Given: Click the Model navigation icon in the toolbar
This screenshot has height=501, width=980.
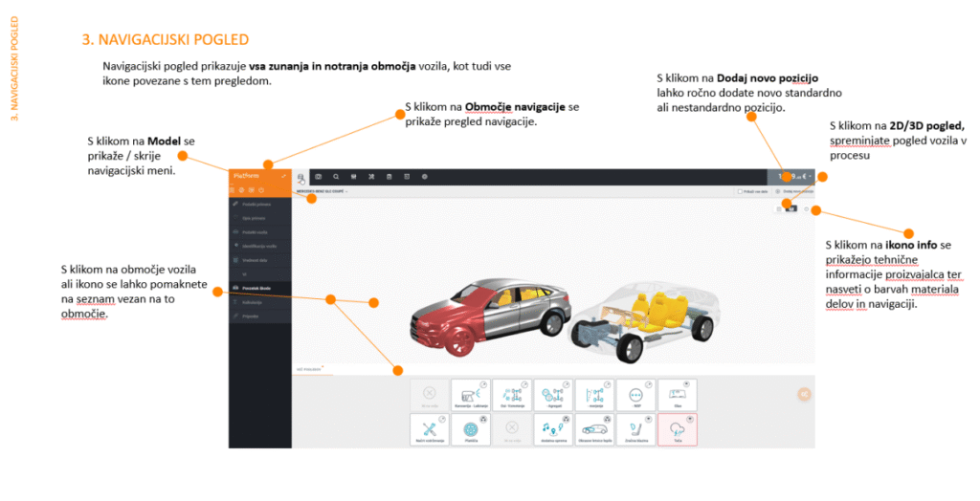Looking at the screenshot, I should [301, 177].
